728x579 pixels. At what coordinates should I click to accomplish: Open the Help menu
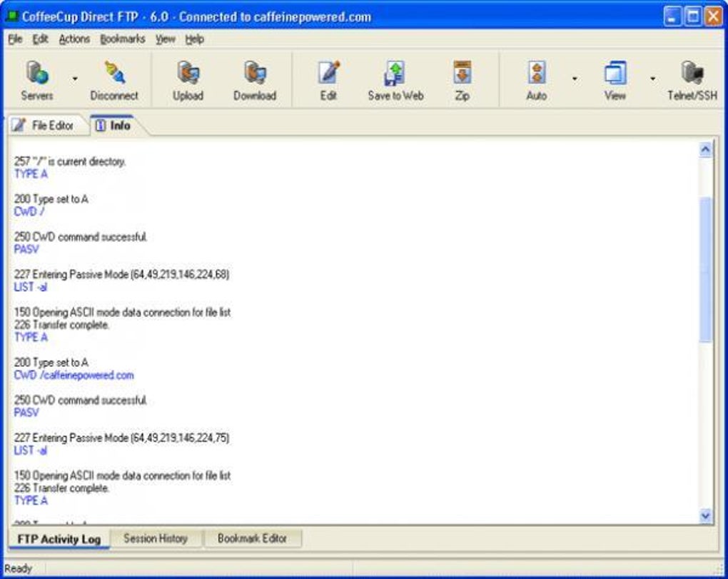(195, 39)
